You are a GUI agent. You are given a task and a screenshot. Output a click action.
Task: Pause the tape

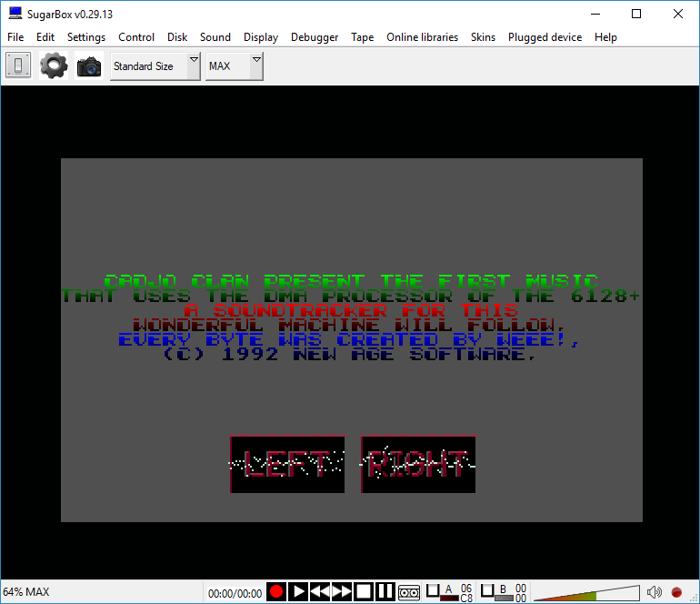[x=385, y=592]
